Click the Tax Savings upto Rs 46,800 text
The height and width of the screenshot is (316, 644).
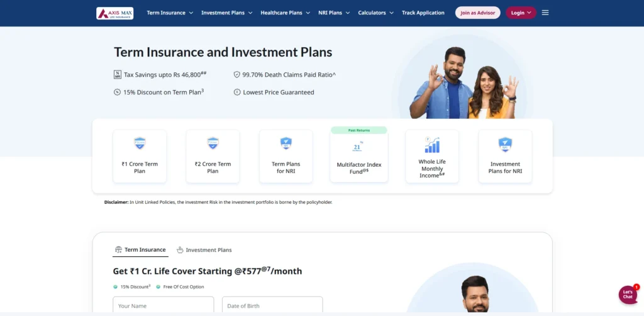click(165, 74)
